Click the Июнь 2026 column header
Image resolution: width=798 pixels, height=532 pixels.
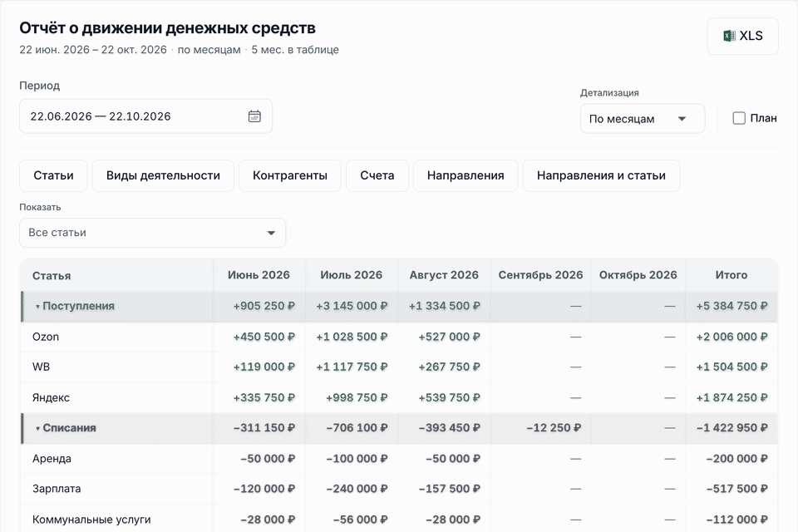pyautogui.click(x=259, y=275)
